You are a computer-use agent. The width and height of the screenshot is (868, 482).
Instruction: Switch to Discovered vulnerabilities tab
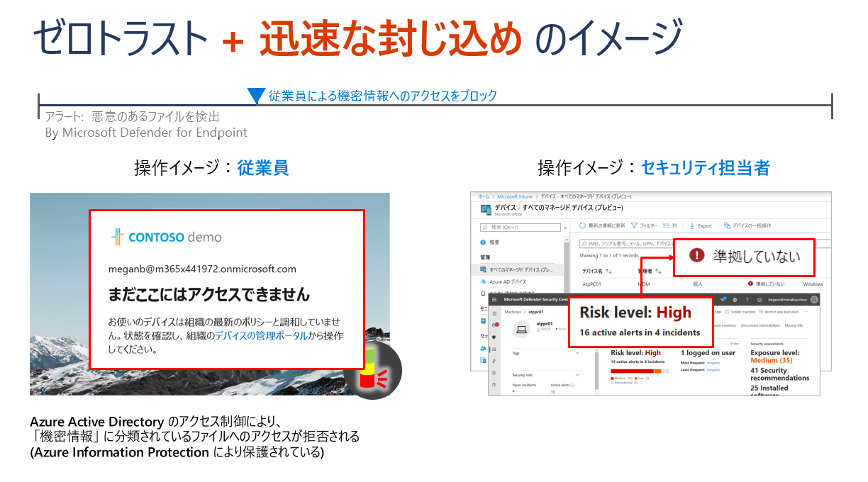coord(760,325)
